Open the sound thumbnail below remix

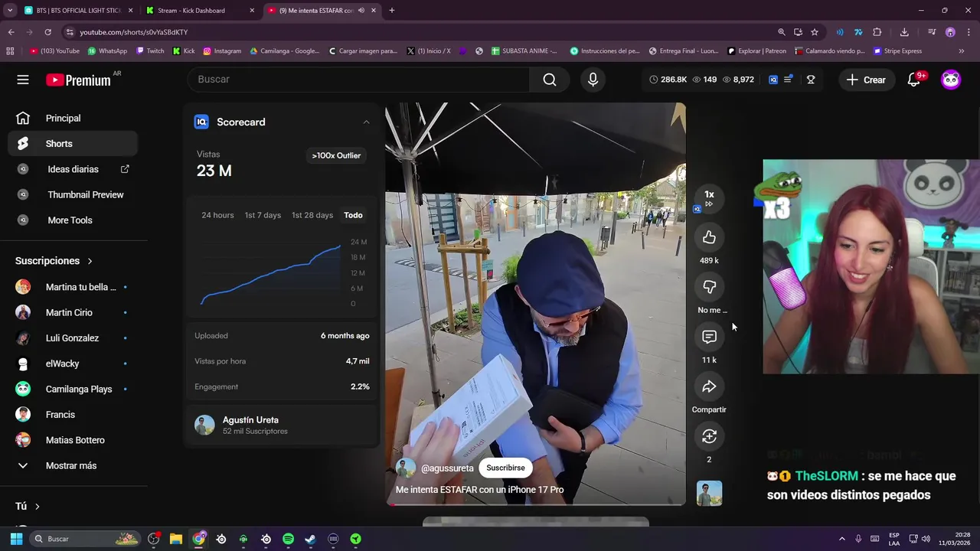point(709,494)
